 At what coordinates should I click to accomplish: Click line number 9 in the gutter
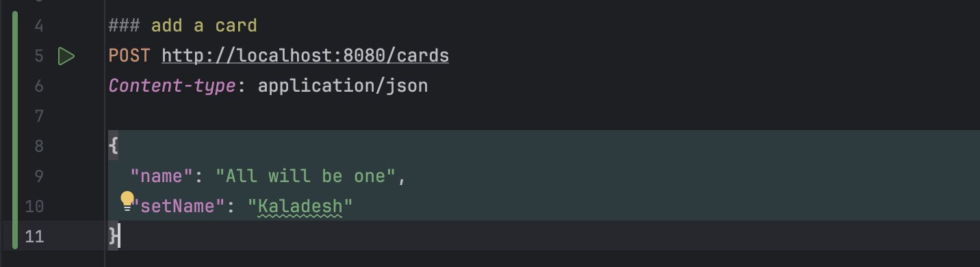click(38, 177)
